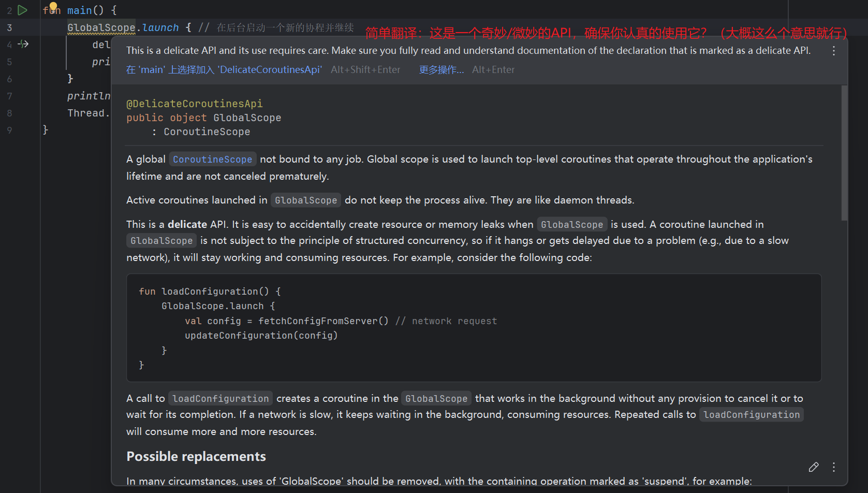Open the 更多操作... more actions link
868x493 pixels.
[x=442, y=69]
